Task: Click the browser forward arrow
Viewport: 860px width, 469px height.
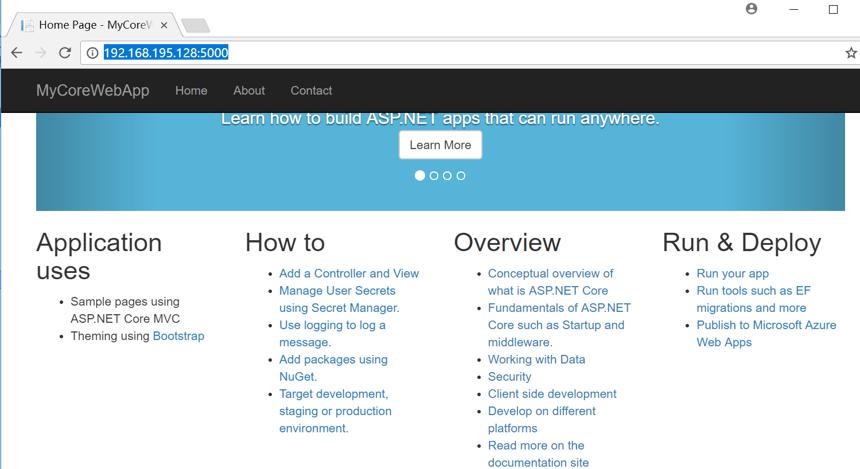Action: pos(41,53)
